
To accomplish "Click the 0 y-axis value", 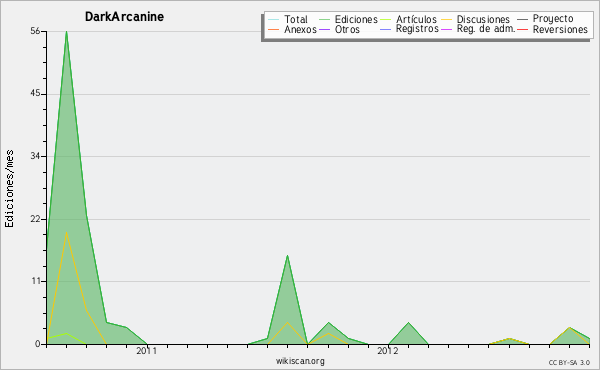I will pyautogui.click(x=38, y=344).
